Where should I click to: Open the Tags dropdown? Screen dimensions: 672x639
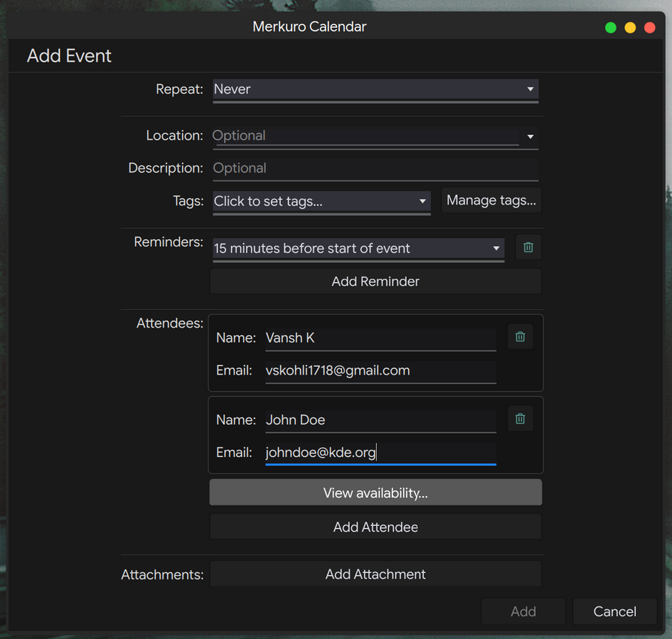click(321, 201)
